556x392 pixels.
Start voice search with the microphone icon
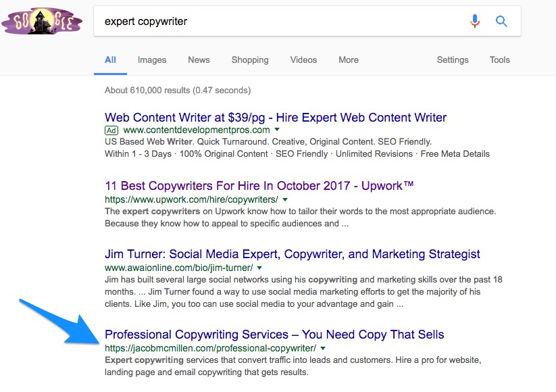(475, 21)
